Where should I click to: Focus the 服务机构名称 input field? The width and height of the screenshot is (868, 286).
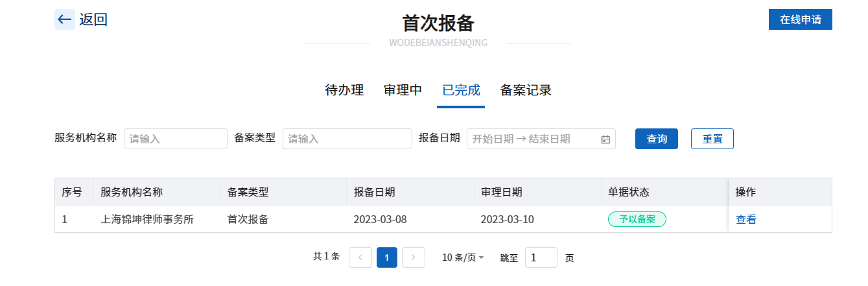coord(176,139)
